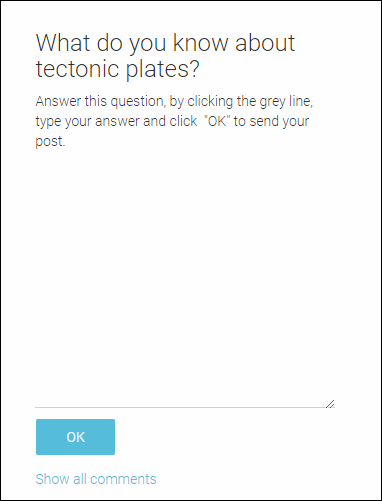This screenshot has height=501, width=382.
Task: Select the diagonal grip at textarea corner
Action: coord(330,404)
